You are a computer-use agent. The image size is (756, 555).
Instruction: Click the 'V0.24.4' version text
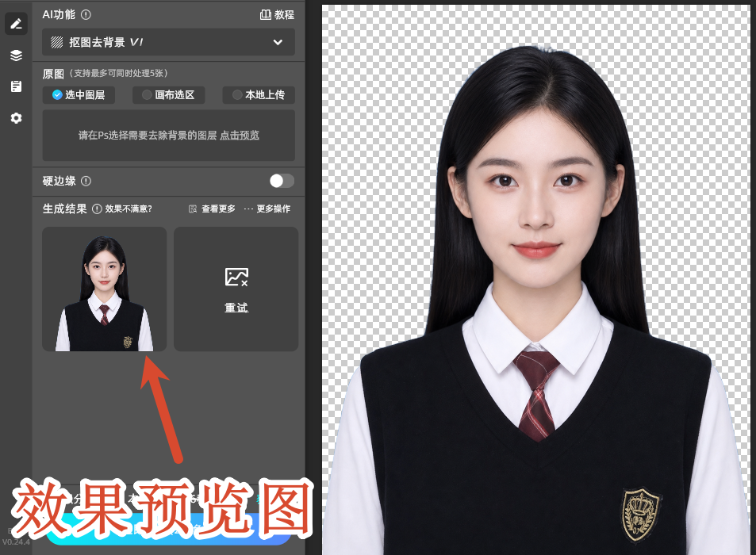[16, 542]
